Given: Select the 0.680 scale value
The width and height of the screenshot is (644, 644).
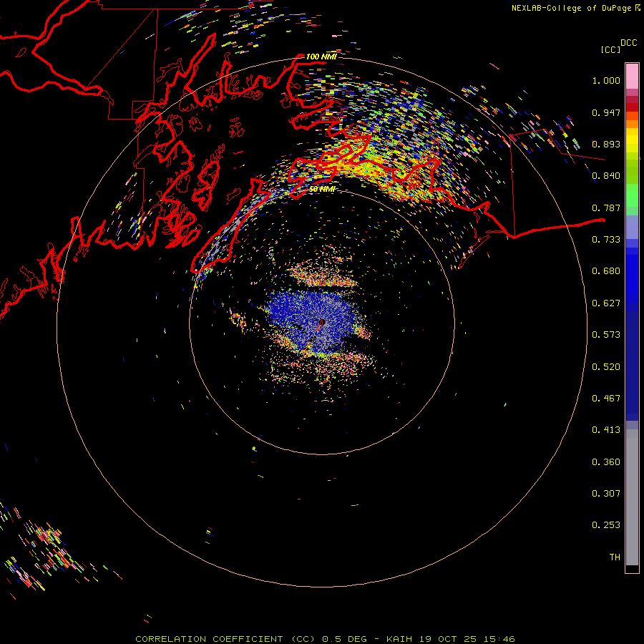Looking at the screenshot, I should [x=606, y=271].
